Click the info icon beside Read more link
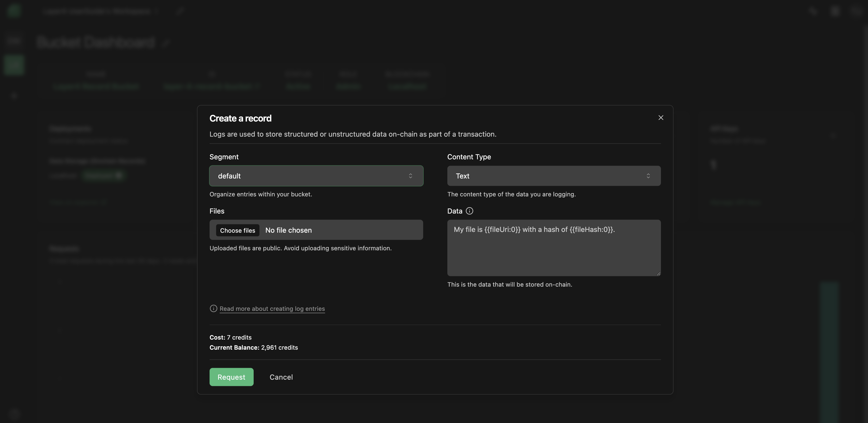Screen dimensions: 868x423 tap(213, 308)
